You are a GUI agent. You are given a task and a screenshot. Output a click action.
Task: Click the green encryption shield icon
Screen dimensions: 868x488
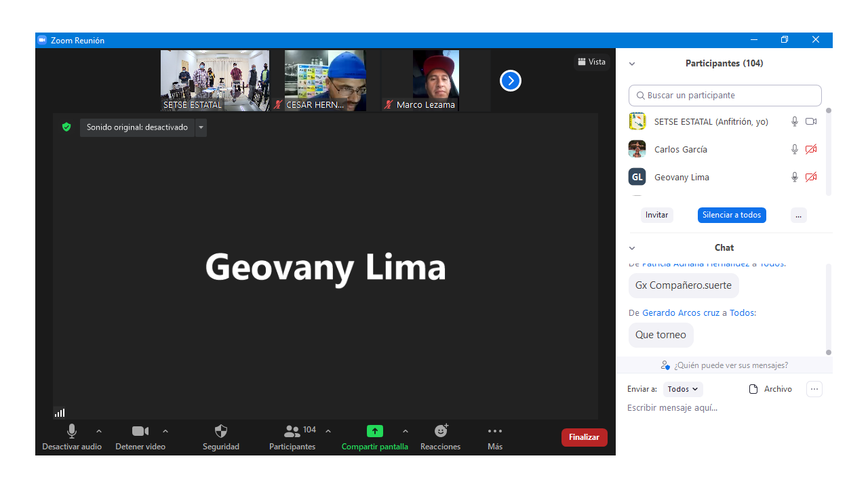tap(66, 127)
